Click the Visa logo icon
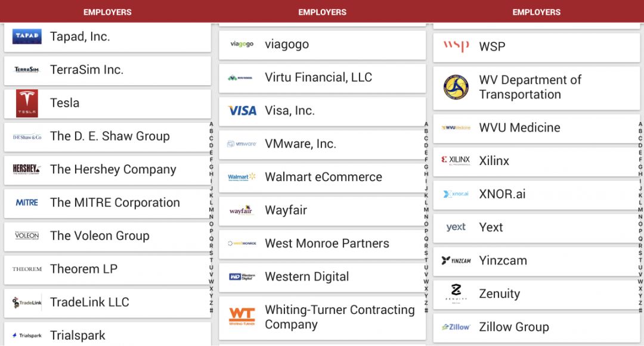This screenshot has width=644, height=346. [242, 111]
